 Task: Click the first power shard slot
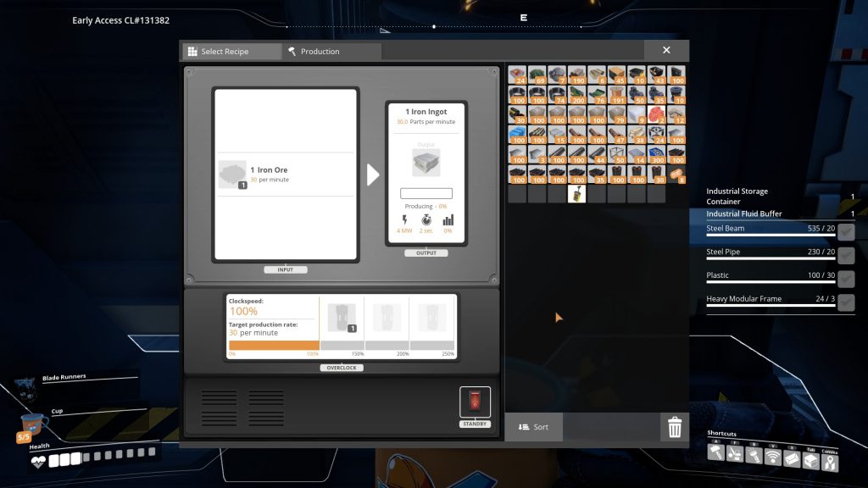click(342, 318)
